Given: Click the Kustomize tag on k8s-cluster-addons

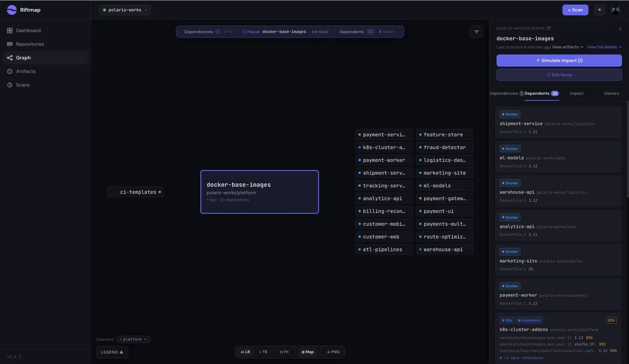Looking at the screenshot, I should click(529, 320).
